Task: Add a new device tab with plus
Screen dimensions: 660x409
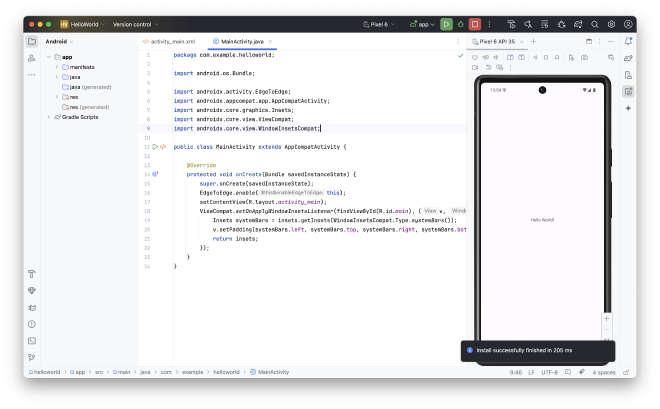Action: pyautogui.click(x=533, y=41)
